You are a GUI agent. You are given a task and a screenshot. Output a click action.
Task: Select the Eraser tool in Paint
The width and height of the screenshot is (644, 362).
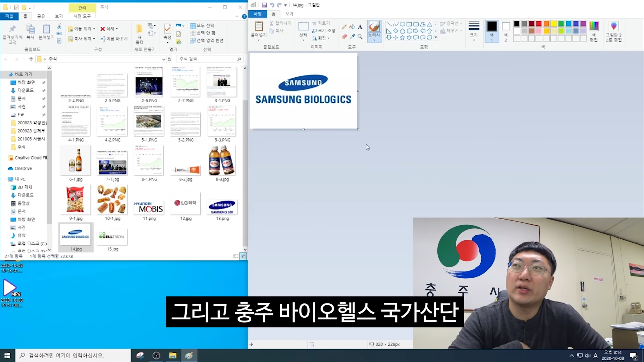click(x=344, y=37)
